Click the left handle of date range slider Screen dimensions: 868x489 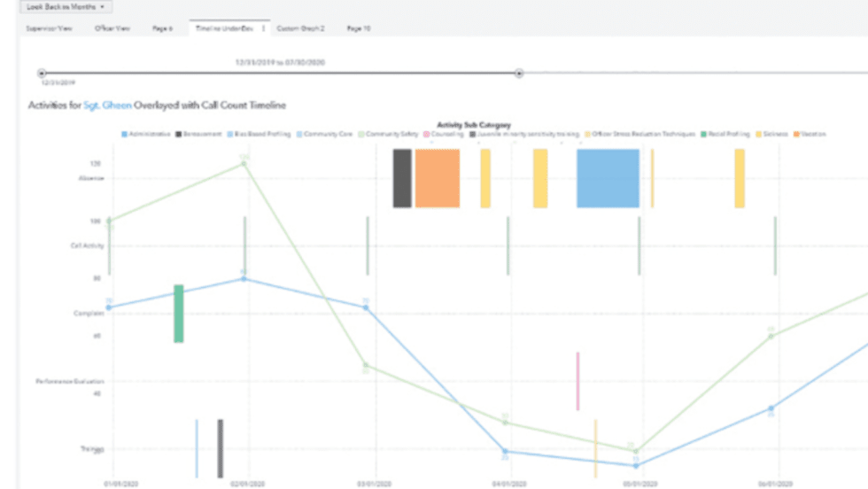click(x=42, y=74)
